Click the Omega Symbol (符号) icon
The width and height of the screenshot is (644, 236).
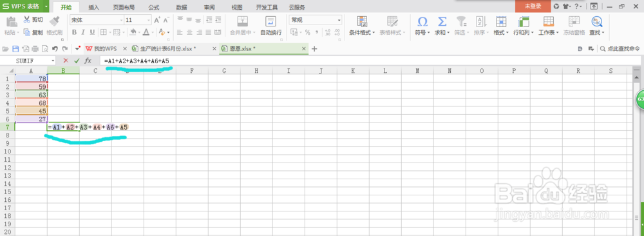coord(422,21)
